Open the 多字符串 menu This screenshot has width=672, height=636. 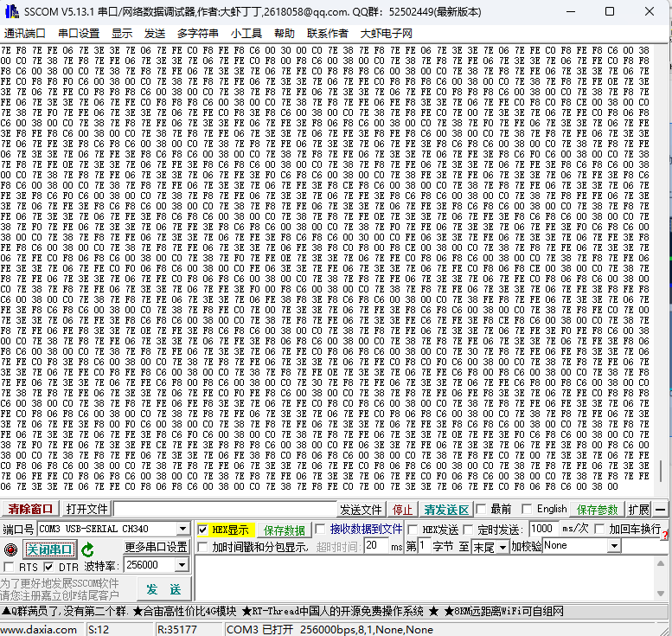198,33
